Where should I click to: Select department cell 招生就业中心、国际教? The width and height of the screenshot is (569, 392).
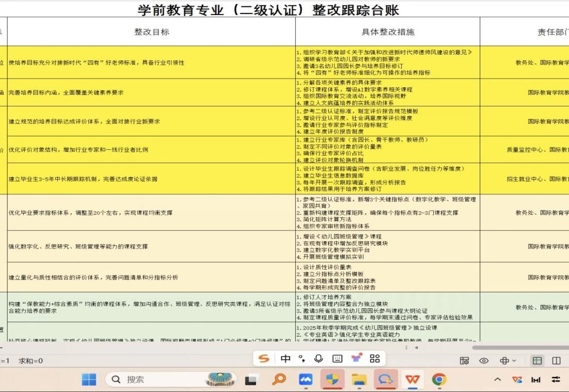coord(525,179)
